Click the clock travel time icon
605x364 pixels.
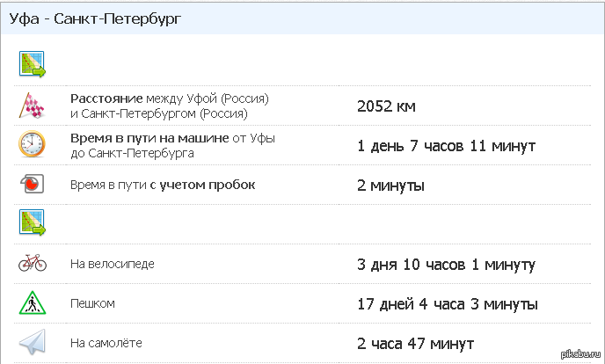click(x=32, y=145)
